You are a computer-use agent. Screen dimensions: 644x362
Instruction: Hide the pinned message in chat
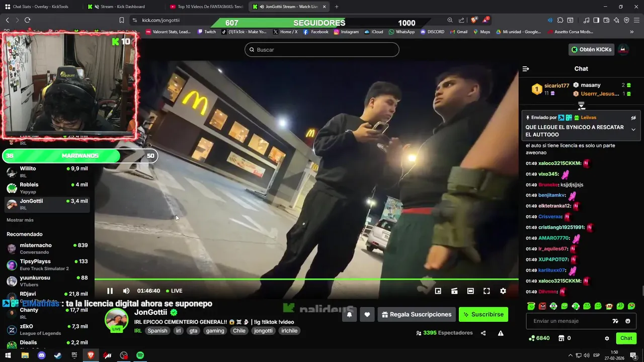click(633, 118)
